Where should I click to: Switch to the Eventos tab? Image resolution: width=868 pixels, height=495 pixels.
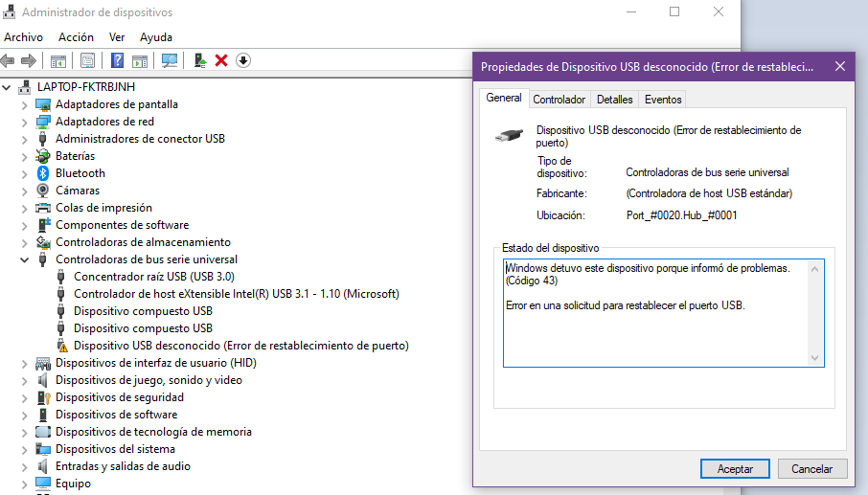tap(663, 100)
